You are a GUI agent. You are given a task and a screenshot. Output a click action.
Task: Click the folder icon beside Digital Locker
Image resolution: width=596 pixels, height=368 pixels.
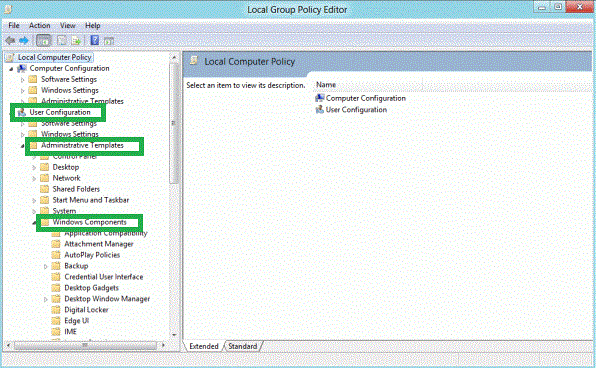[x=56, y=310]
